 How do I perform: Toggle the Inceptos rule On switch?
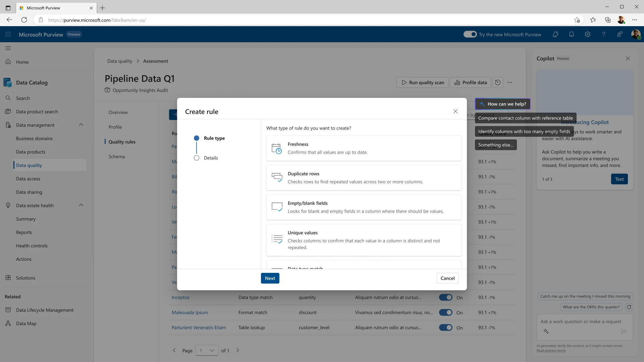(446, 298)
